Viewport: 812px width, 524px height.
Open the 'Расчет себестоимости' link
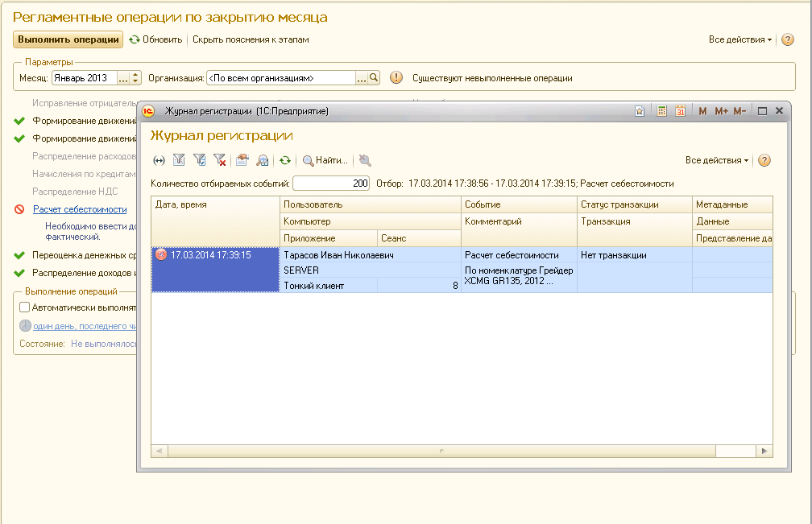[80, 209]
